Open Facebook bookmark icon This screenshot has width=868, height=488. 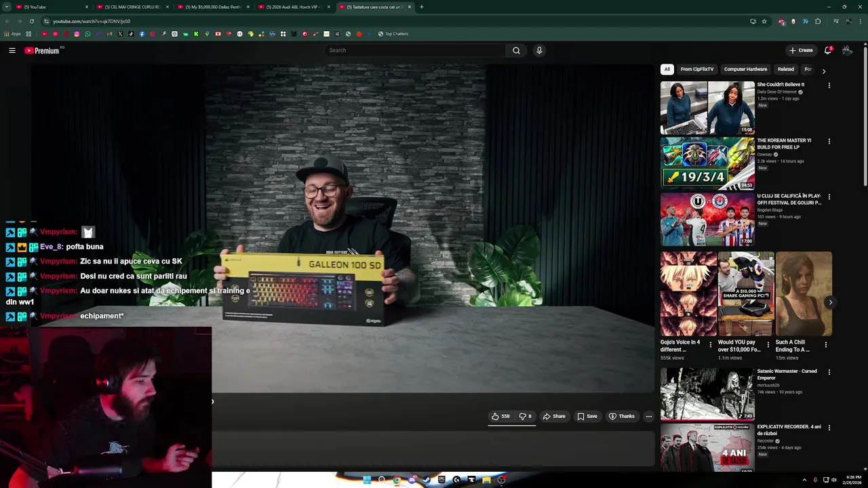tap(142, 34)
